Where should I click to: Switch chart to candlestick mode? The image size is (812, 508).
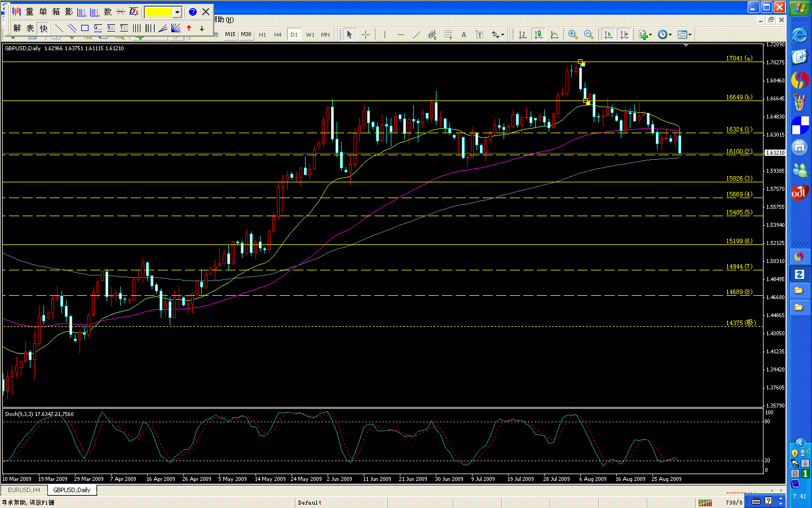click(x=539, y=34)
